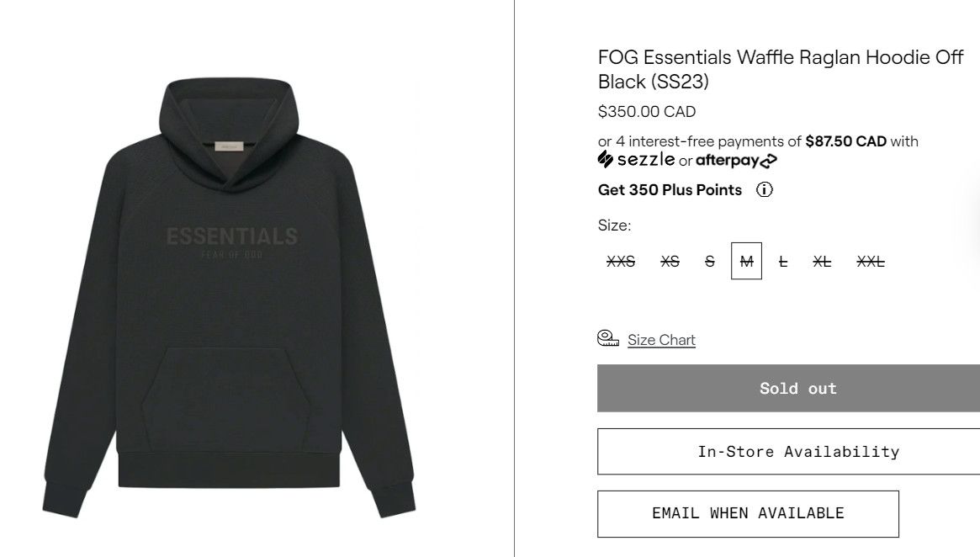Click the Sold out button
This screenshot has width=980, height=557.
(x=789, y=388)
